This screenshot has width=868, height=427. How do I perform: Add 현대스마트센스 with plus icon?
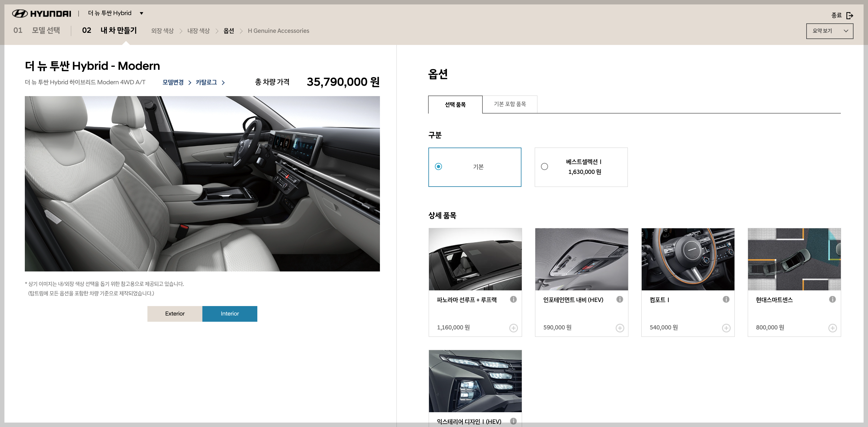coord(833,328)
